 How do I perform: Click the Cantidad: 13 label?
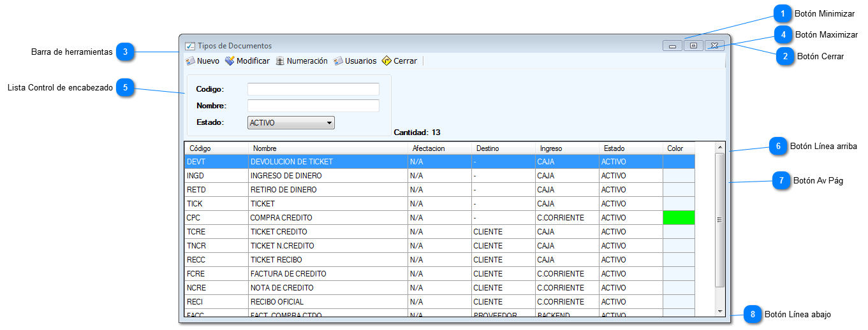tap(417, 133)
